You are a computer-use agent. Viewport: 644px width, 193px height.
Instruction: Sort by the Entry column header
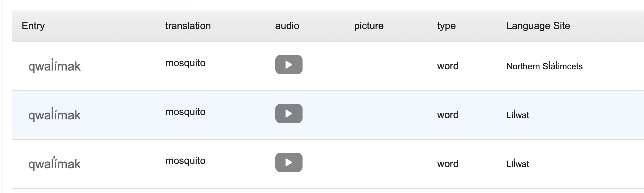pyautogui.click(x=33, y=26)
